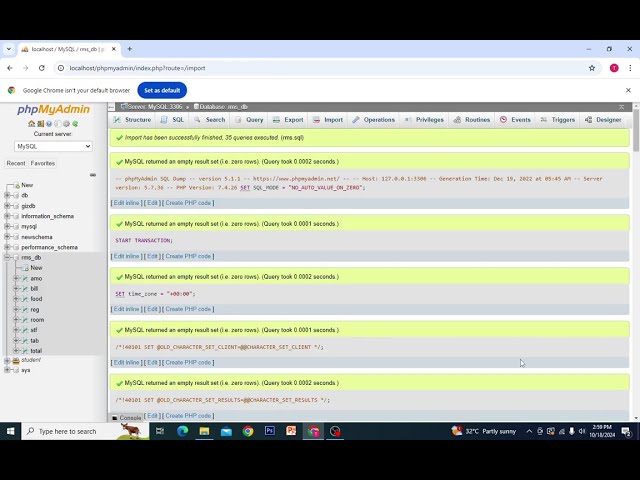Expand the gizdb database node
This screenshot has width=640, height=480.
coord(7,206)
